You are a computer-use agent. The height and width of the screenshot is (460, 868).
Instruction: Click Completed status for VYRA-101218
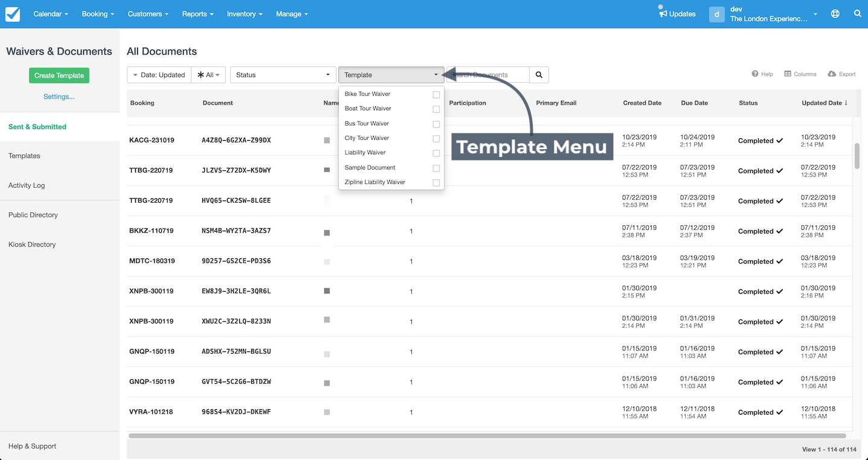click(760, 412)
